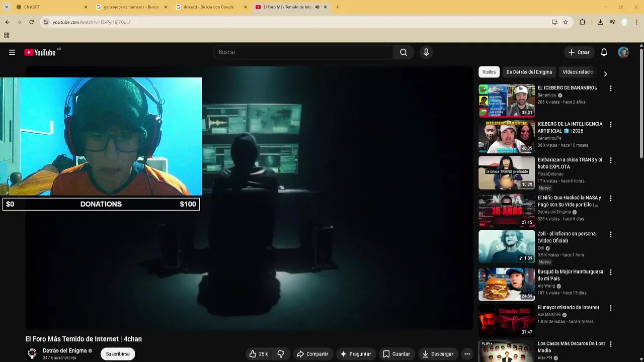Focus the Buscar search field
The height and width of the screenshot is (362, 644).
tap(303, 52)
